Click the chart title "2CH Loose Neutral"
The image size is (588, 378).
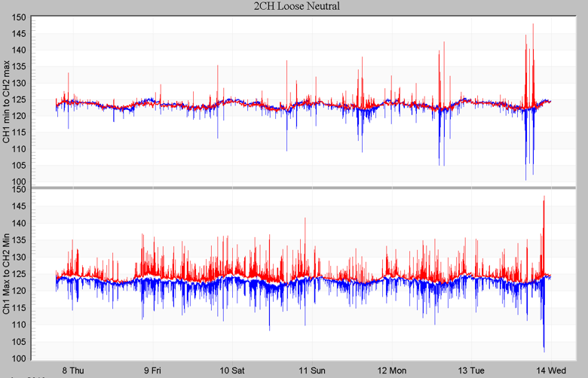click(296, 6)
